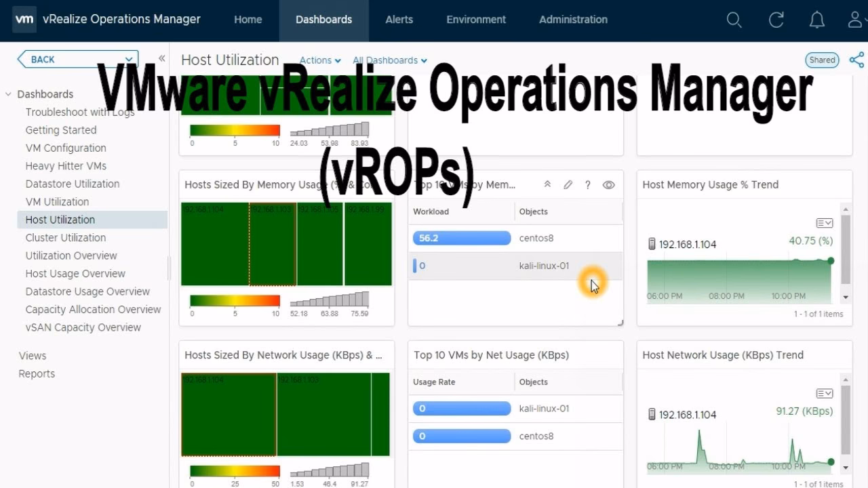Viewport: 868px width, 488px height.
Task: Open global search with the magnifier icon
Action: pyautogui.click(x=734, y=20)
